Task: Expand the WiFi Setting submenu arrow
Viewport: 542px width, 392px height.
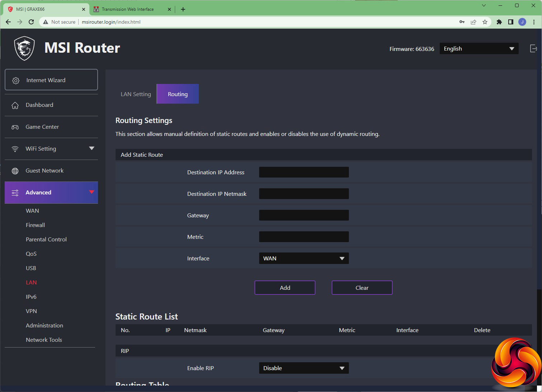Action: [92, 148]
